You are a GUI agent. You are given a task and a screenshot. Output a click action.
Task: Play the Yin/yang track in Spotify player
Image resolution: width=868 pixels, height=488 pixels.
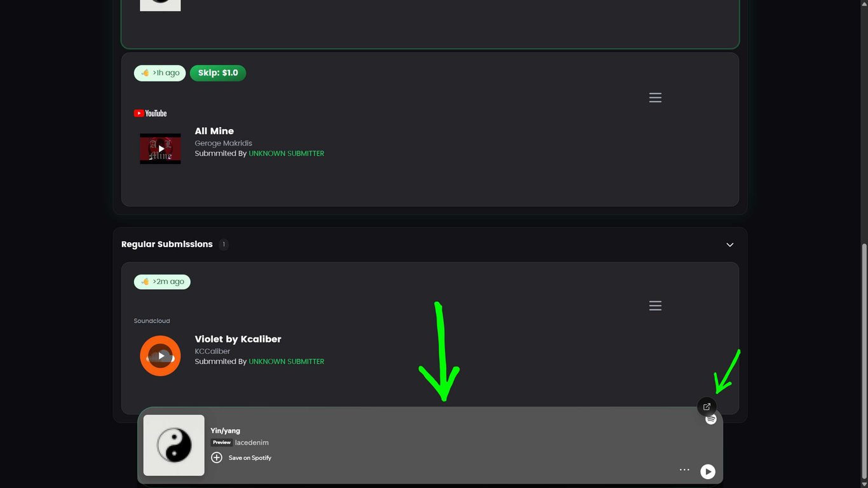click(707, 471)
